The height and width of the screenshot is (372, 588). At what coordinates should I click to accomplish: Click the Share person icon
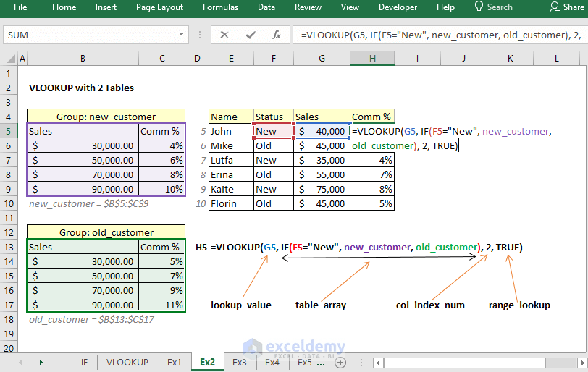555,7
